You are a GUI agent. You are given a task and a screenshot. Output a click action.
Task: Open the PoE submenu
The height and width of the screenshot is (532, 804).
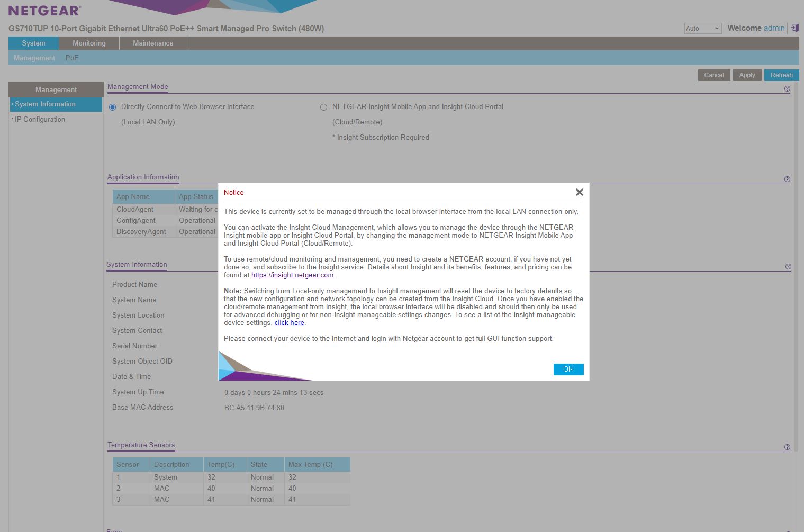pyautogui.click(x=72, y=58)
